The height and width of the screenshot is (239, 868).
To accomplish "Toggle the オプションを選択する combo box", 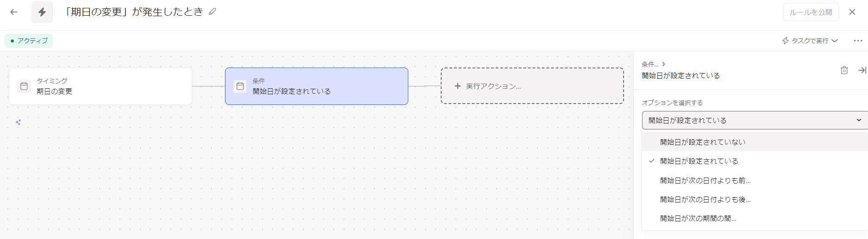I will point(755,120).
